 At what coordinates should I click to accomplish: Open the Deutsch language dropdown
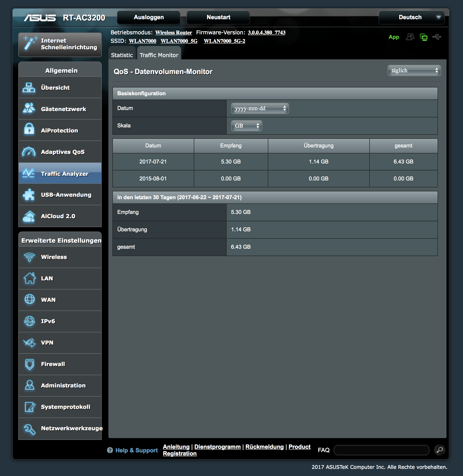[411, 17]
